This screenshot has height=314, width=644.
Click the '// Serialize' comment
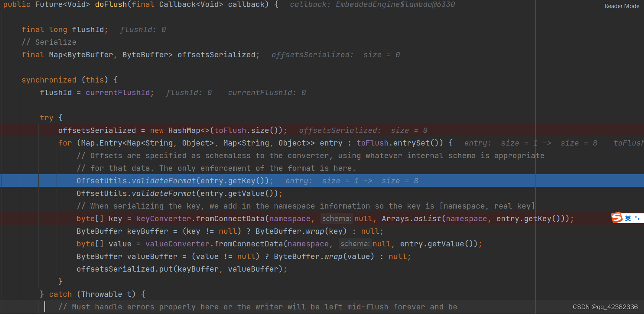(x=49, y=42)
